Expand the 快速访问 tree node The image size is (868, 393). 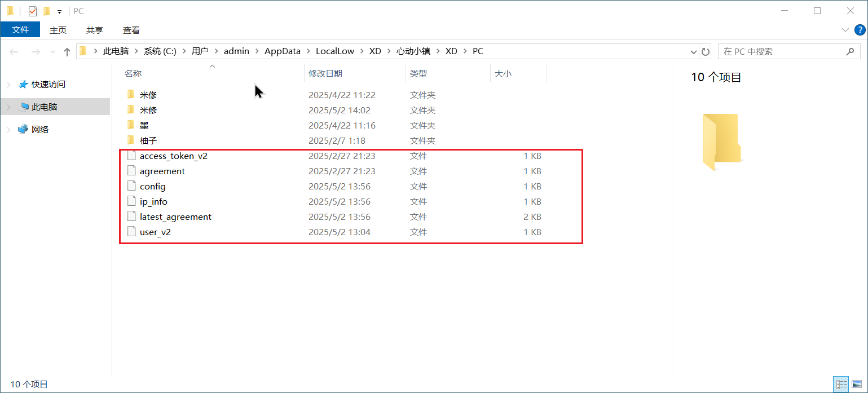[8, 85]
